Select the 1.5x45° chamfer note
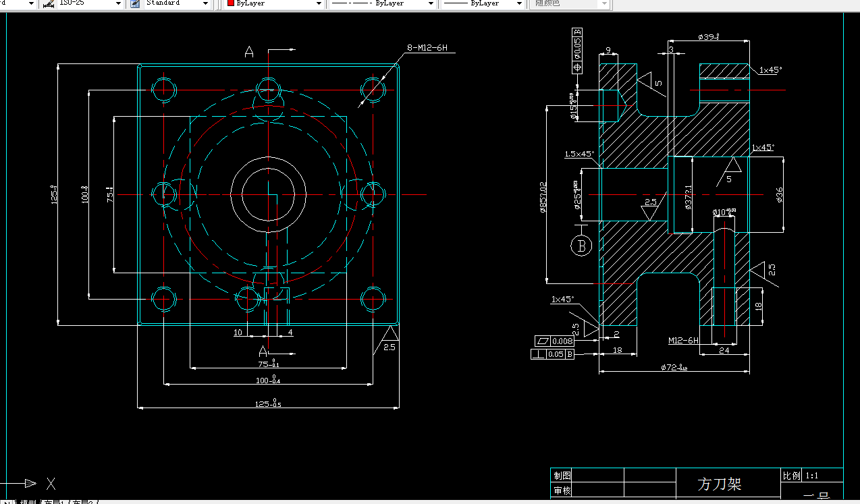Image resolution: width=860 pixels, height=504 pixels. tap(579, 154)
